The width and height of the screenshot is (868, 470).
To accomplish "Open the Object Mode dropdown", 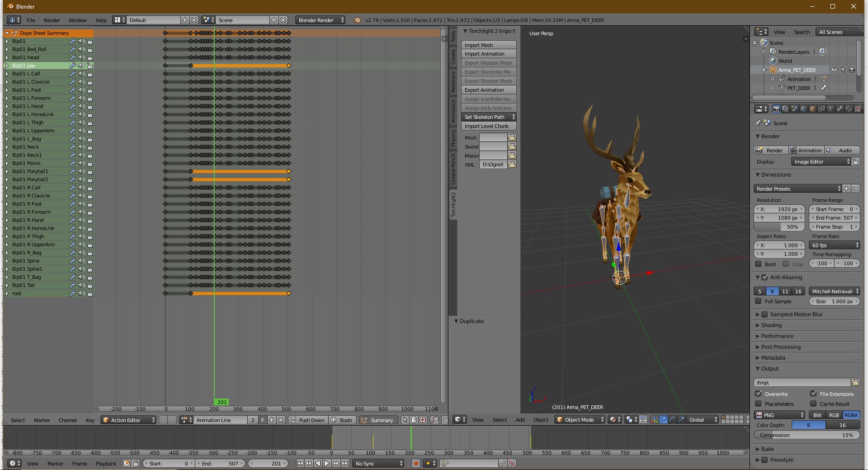I will (x=580, y=420).
